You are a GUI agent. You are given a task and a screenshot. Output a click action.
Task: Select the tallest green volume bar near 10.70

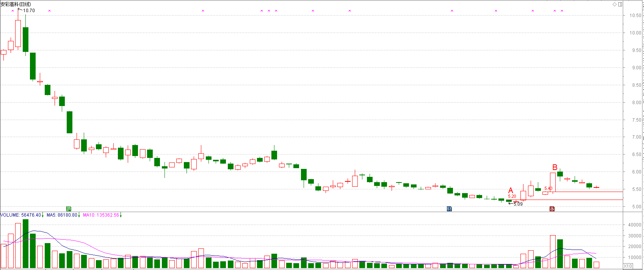tap(25, 244)
